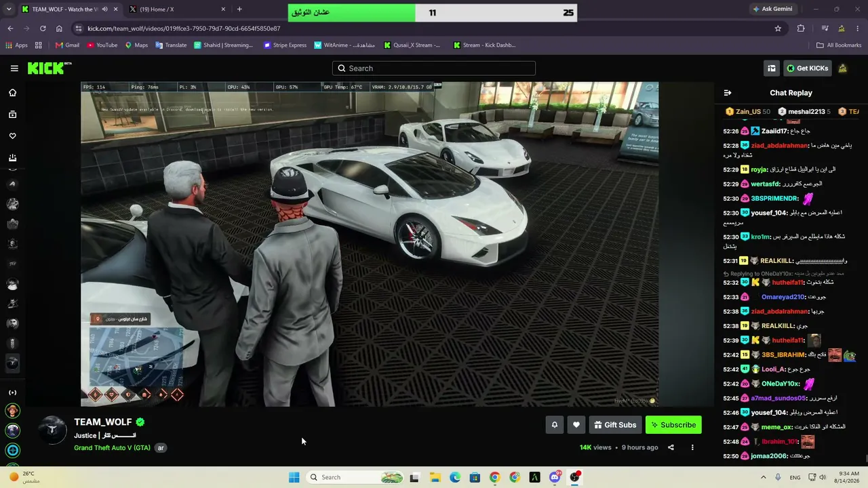
Task: Open the Kick hamburger menu
Action: pyautogui.click(x=14, y=68)
